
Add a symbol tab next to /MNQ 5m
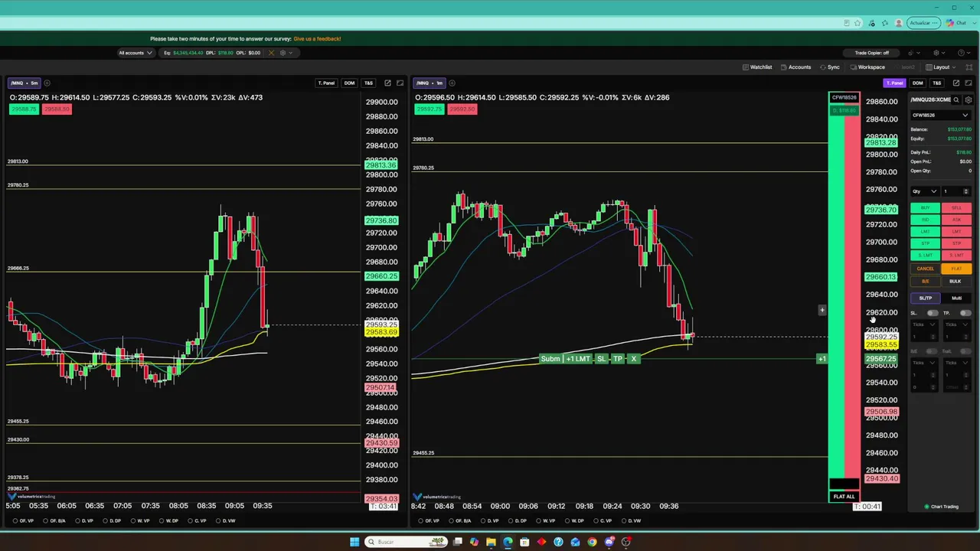47,83
